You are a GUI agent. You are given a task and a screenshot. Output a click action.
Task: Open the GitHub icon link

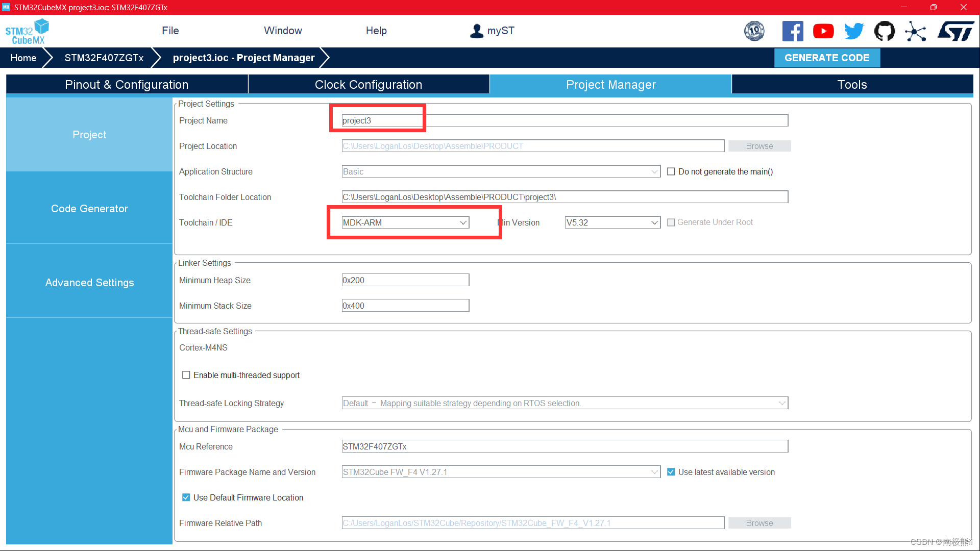(x=885, y=31)
